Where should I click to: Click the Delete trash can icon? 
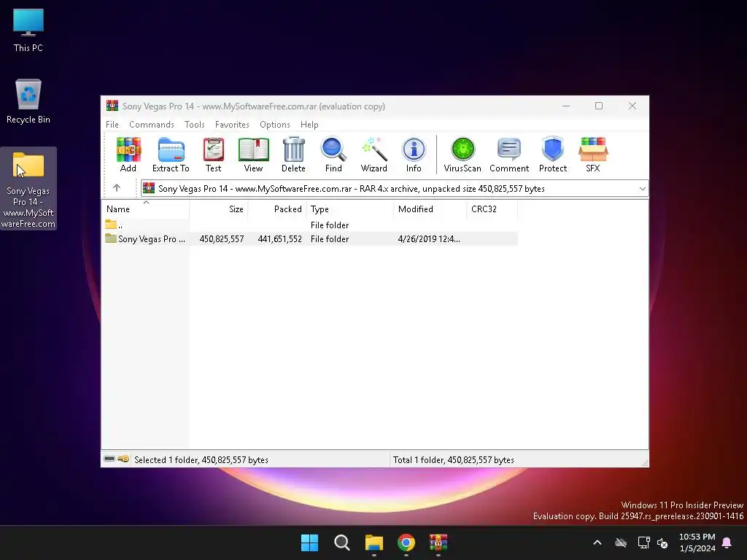pyautogui.click(x=293, y=155)
